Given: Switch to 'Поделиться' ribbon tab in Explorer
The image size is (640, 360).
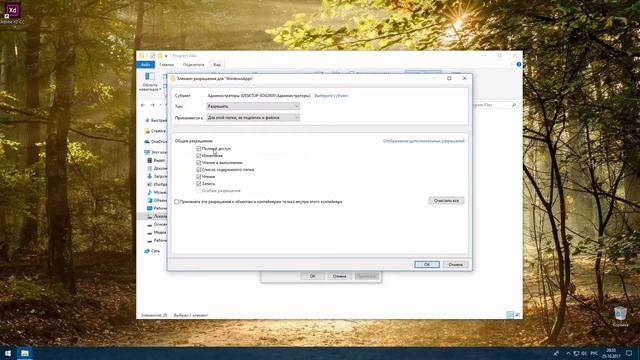Looking at the screenshot, I should click(193, 64).
